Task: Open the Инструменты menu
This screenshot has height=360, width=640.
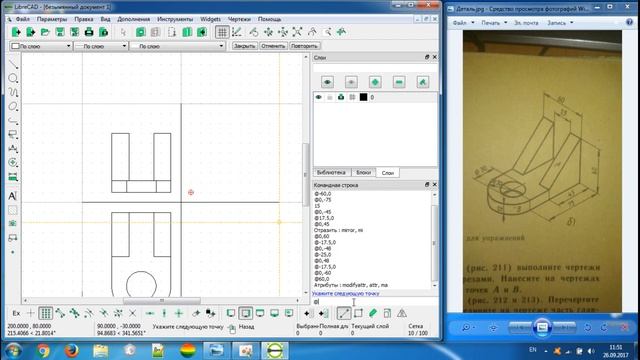Action: [x=175, y=19]
